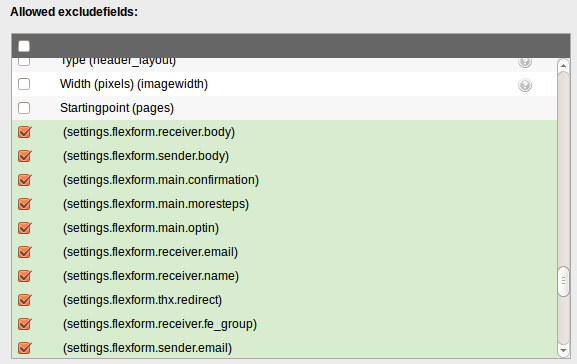Uncheck settings.flexform.thx.redirect checkbox
The image size is (577, 364).
[x=25, y=300]
